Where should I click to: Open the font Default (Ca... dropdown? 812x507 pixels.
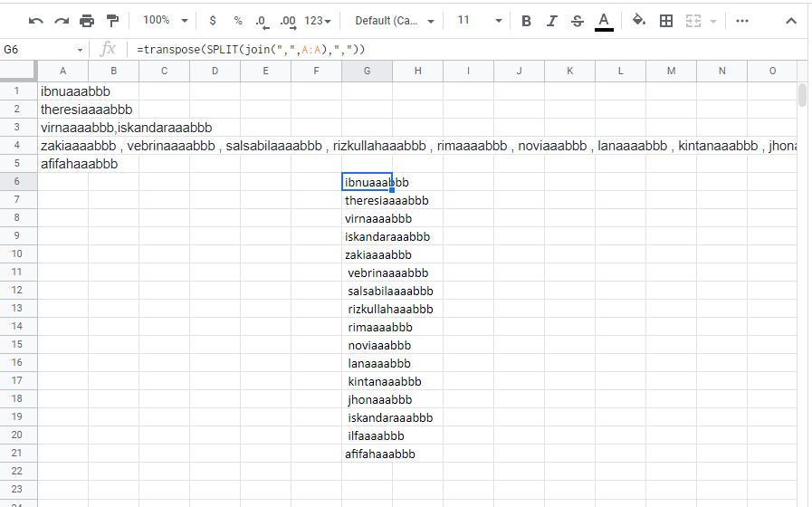pyautogui.click(x=395, y=21)
